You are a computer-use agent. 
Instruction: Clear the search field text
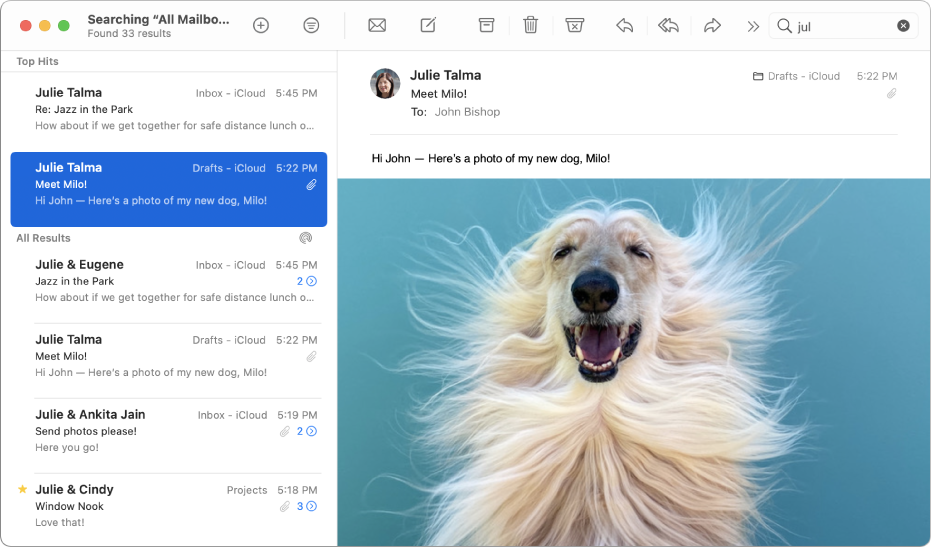(x=903, y=26)
